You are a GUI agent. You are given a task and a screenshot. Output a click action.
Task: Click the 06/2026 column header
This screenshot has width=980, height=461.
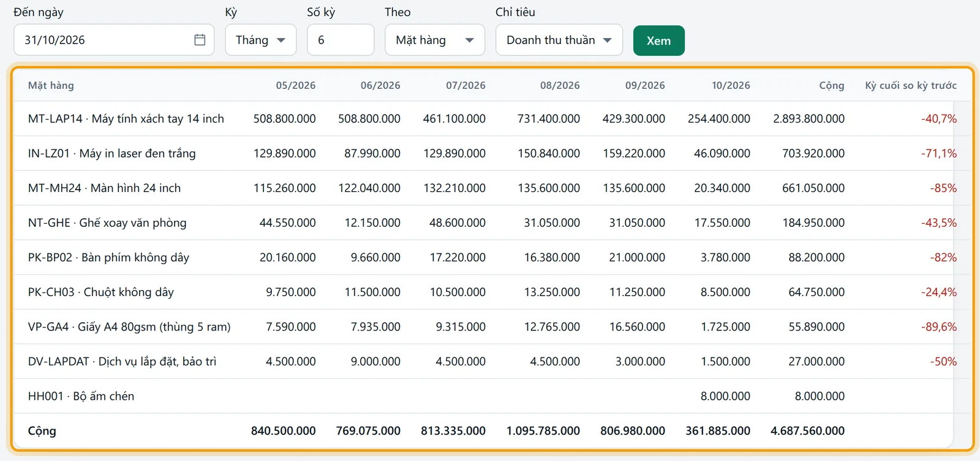(380, 85)
